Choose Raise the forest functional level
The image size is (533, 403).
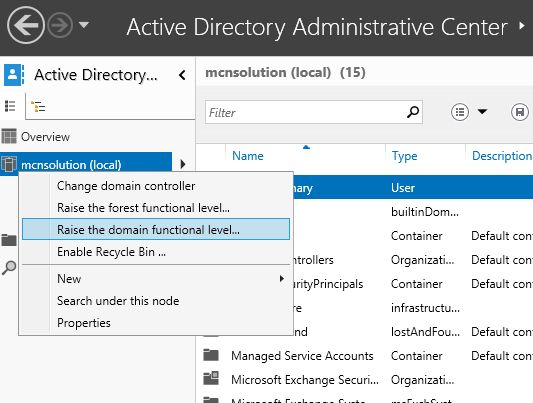coord(156,208)
